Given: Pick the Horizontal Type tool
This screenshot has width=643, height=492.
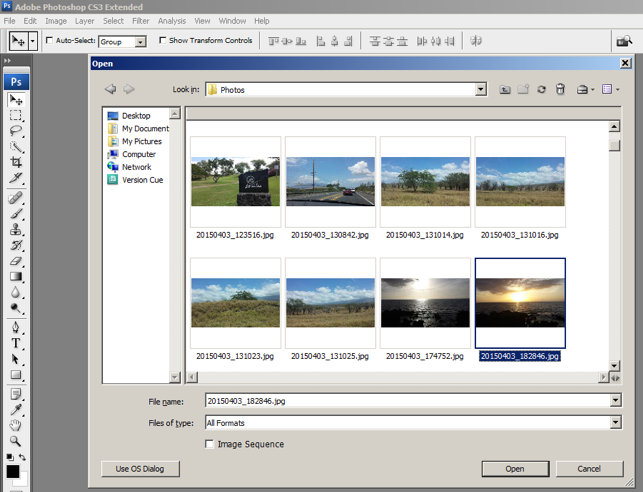Looking at the screenshot, I should pos(16,343).
